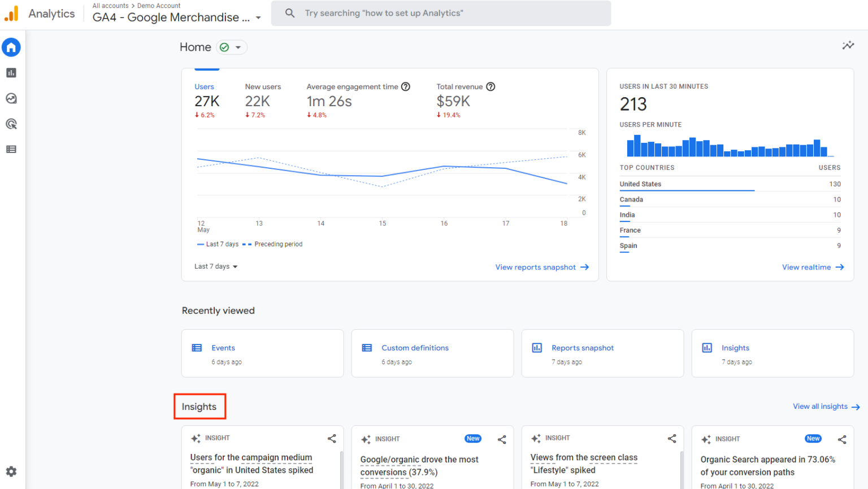This screenshot has height=489, width=868.
Task: Expand the Home status check dropdown
Action: point(232,47)
